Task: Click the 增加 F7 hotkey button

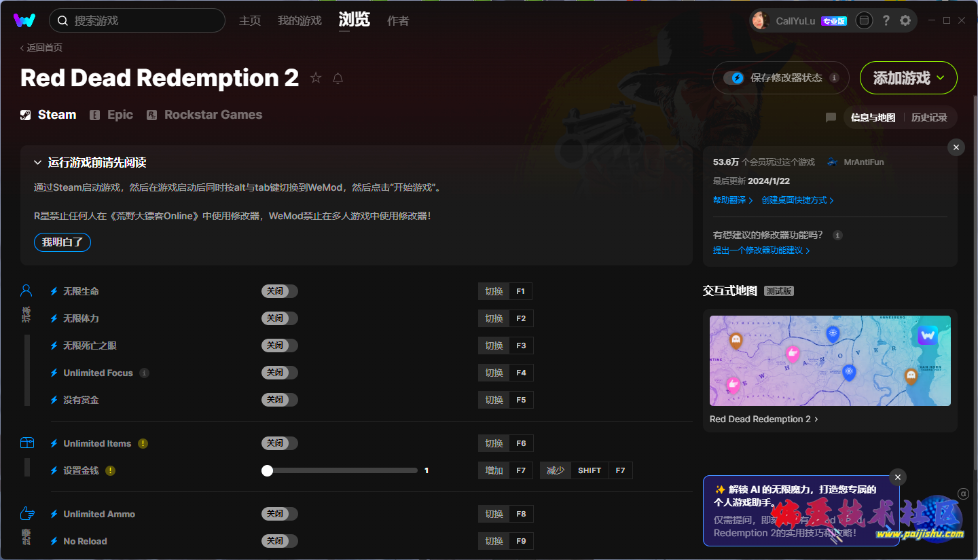Action: point(505,470)
